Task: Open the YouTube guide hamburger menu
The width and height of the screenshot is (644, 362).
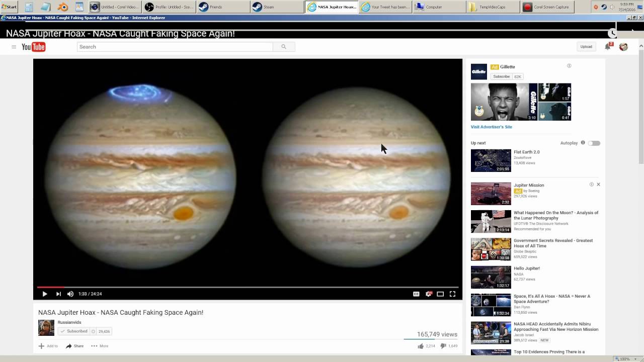Action: pyautogui.click(x=14, y=47)
